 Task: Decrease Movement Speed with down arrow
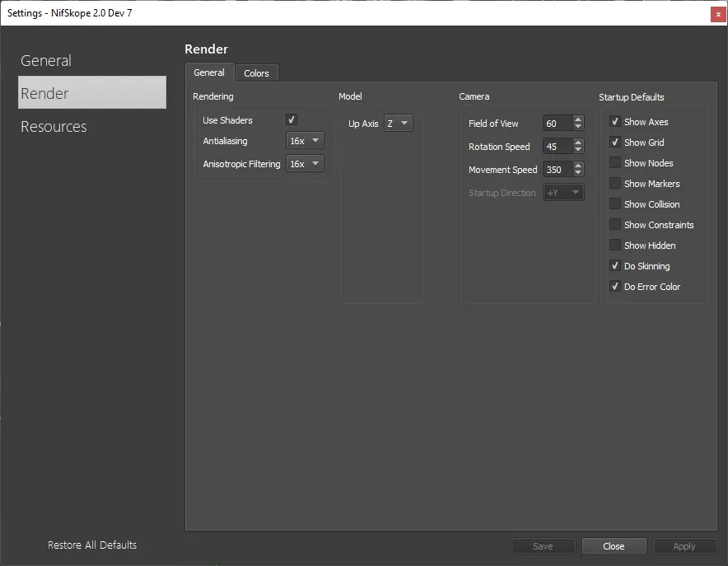[x=577, y=173]
